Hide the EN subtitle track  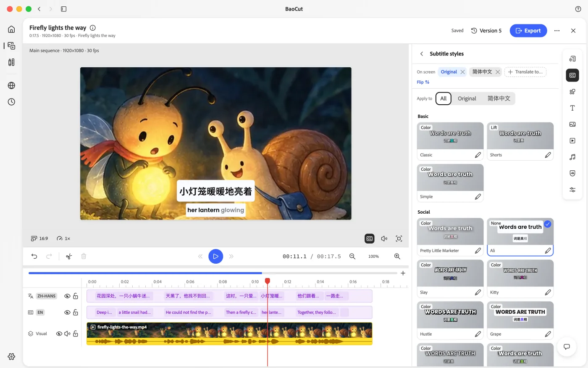point(67,312)
